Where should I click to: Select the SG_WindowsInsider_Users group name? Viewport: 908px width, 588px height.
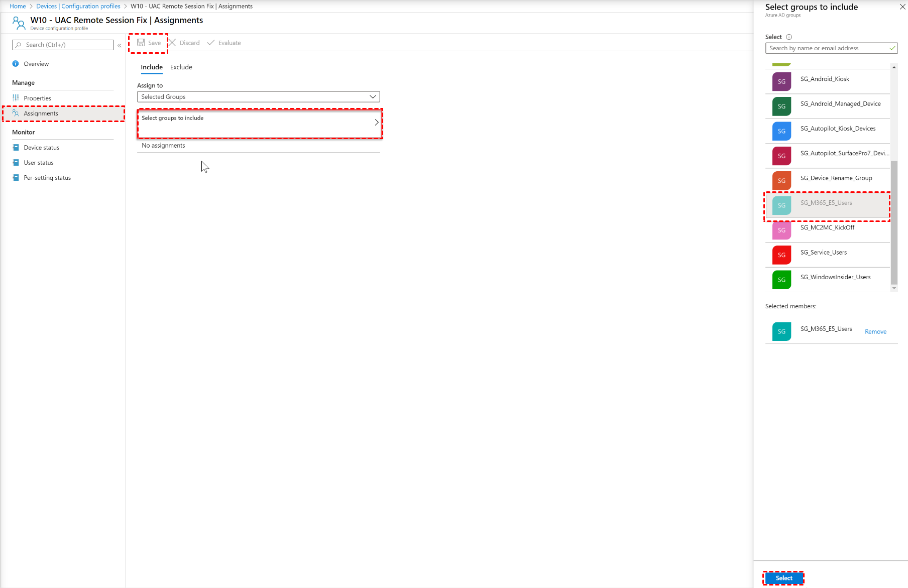point(836,277)
